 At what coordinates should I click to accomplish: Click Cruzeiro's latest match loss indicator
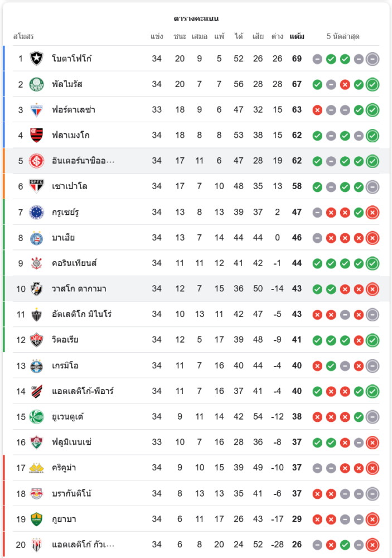372,212
